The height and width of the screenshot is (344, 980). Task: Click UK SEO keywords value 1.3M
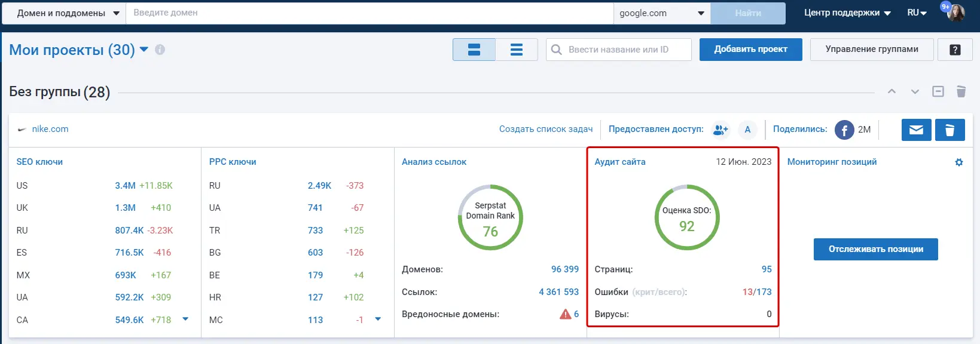125,208
